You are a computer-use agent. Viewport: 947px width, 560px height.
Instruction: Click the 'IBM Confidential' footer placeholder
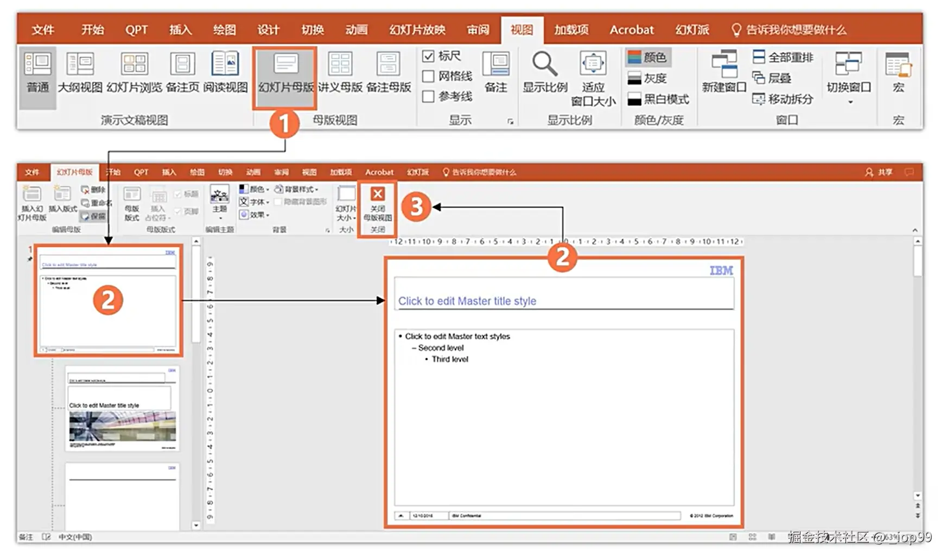point(565,516)
